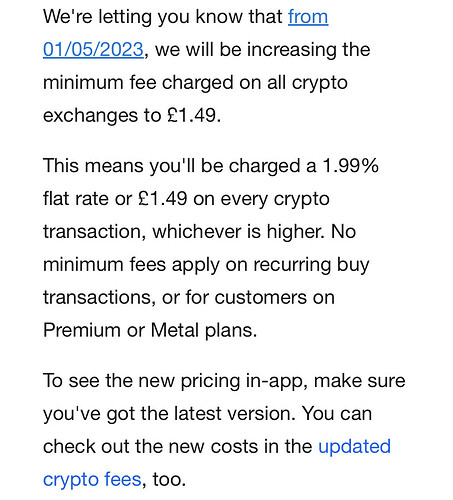This screenshot has width=453, height=500.
Task: Click the "Premium or Metal plans." line
Action: coord(150,330)
